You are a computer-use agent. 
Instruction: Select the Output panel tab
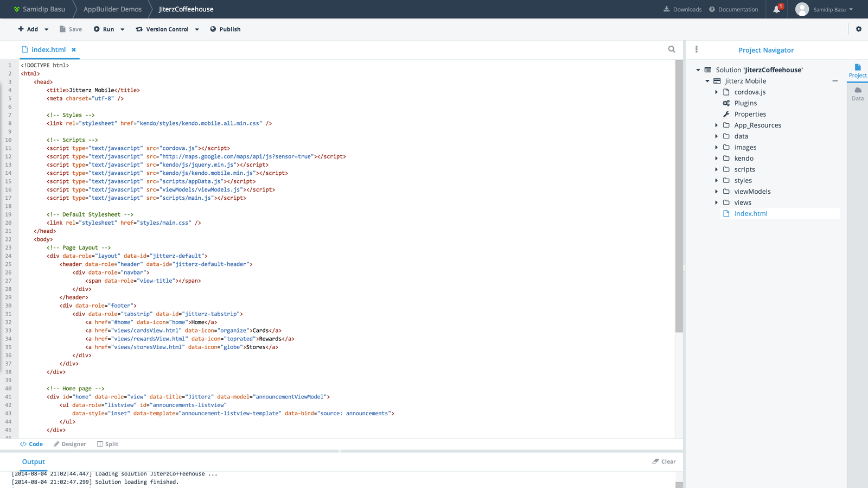click(x=34, y=462)
